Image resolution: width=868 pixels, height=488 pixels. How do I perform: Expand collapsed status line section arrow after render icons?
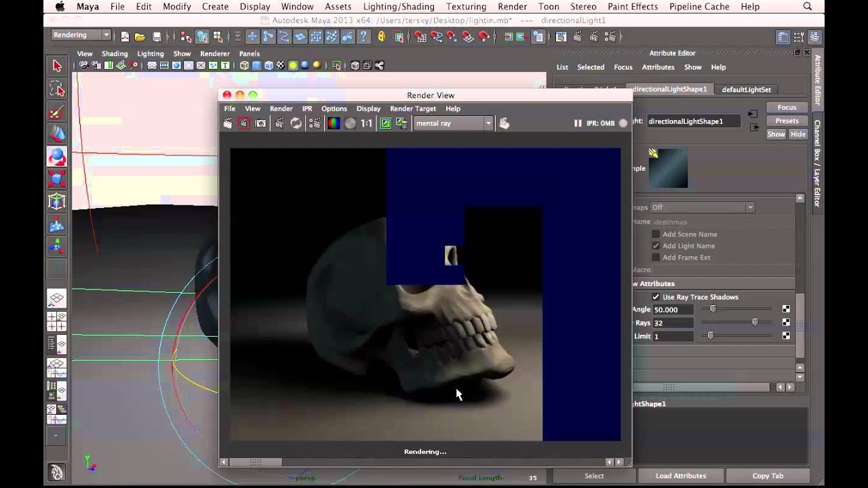click(621, 37)
